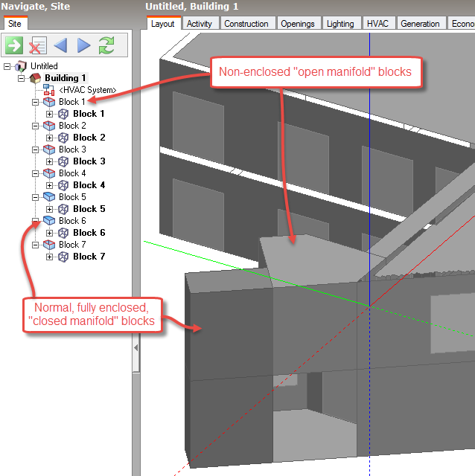
Task: Open the HVAC tab
Action: click(378, 24)
